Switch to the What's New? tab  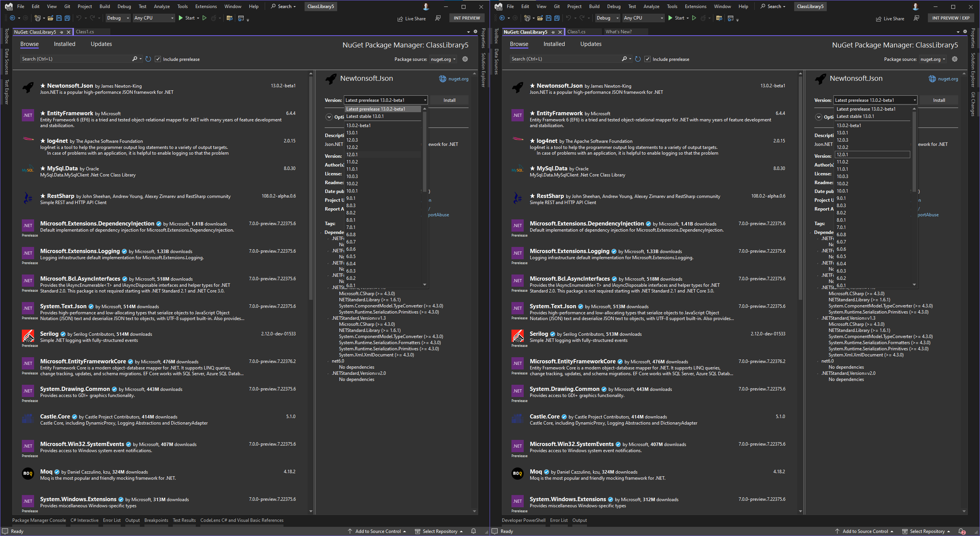point(618,32)
